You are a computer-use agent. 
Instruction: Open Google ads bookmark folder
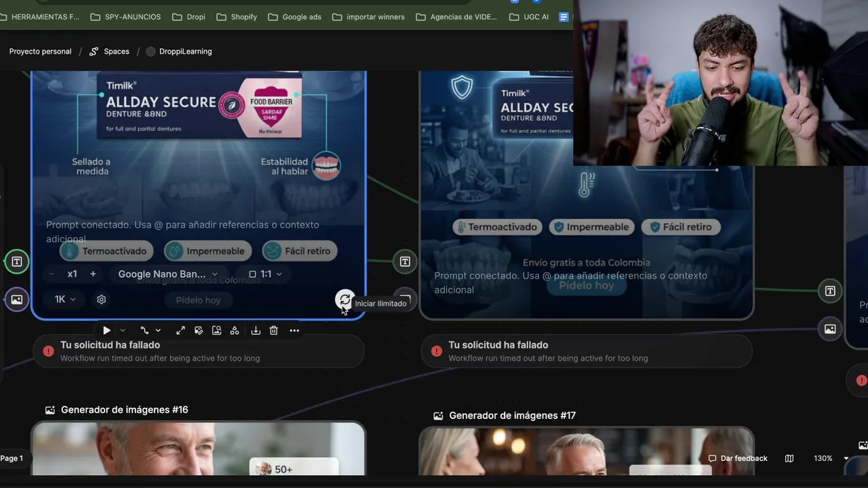point(294,17)
